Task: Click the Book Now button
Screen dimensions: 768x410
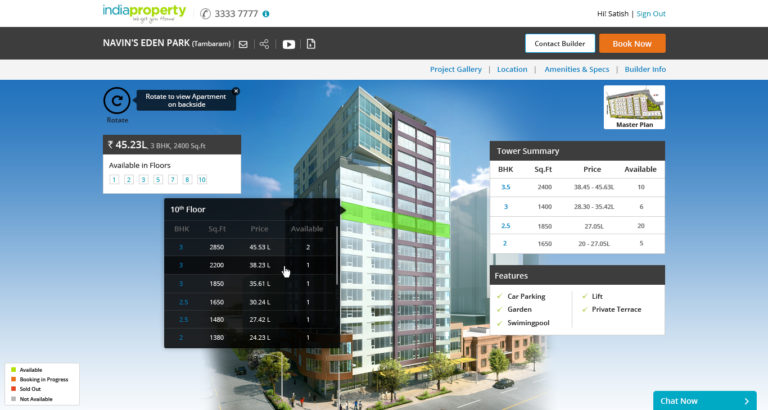Action: (x=632, y=43)
